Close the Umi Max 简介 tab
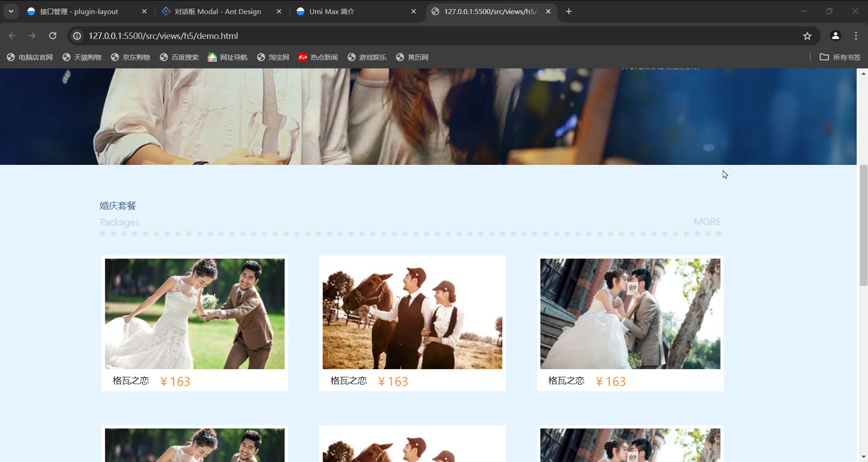 tap(414, 11)
